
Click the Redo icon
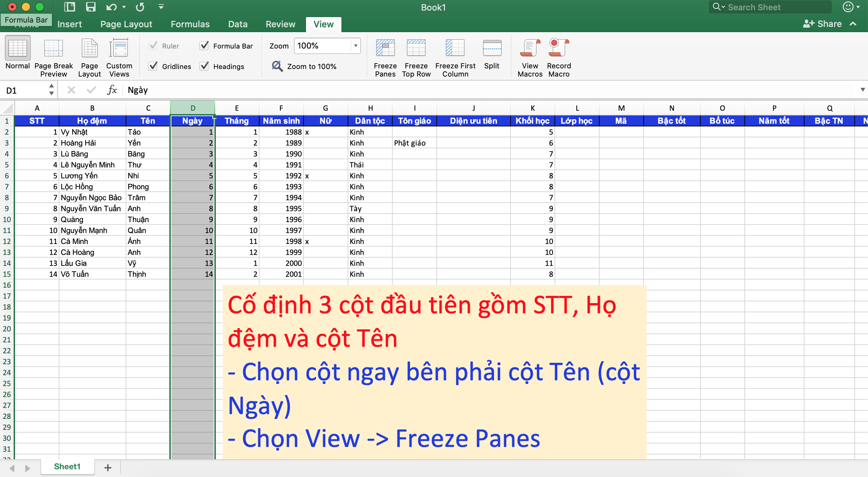tap(140, 7)
